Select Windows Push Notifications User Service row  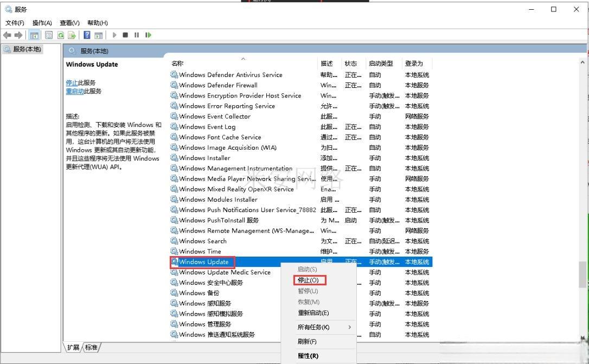point(301,210)
